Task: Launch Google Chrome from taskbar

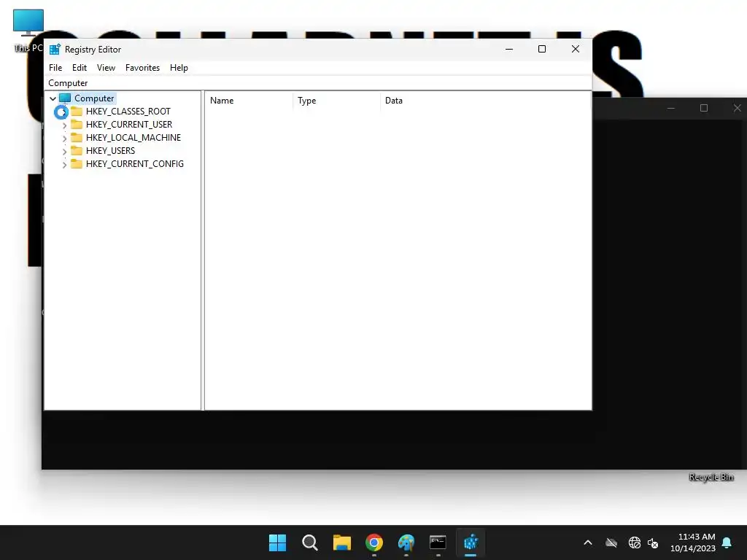Action: pos(374,542)
